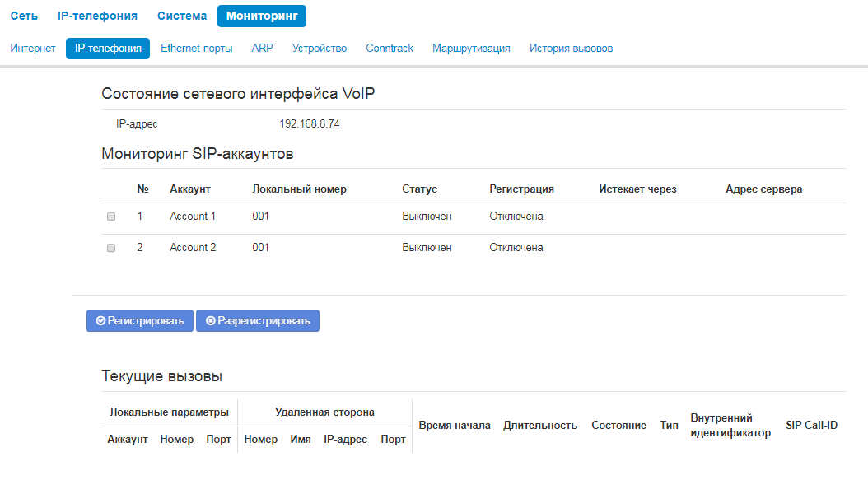The width and height of the screenshot is (868, 480).
Task: Select the Account 2 checkbox
Action: [x=111, y=248]
